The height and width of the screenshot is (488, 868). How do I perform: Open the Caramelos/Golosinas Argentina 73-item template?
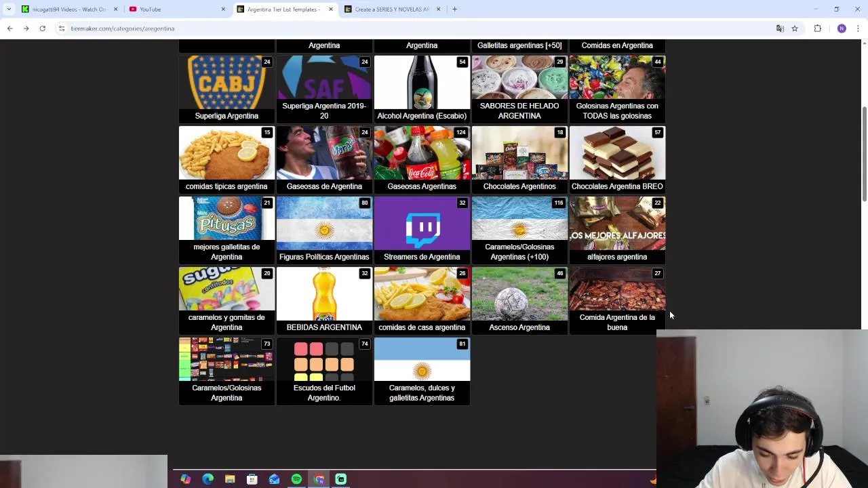coord(226,371)
